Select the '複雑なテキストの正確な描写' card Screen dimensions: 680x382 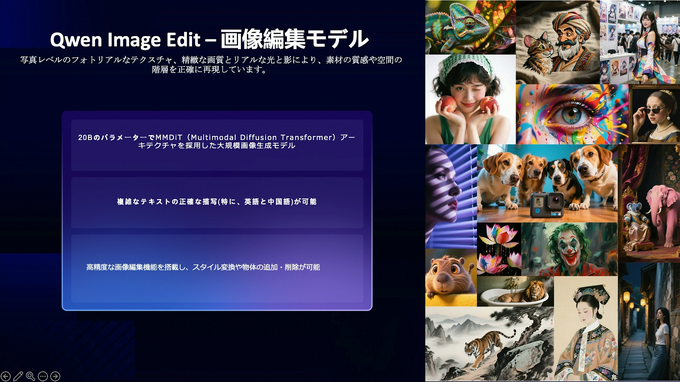217,202
